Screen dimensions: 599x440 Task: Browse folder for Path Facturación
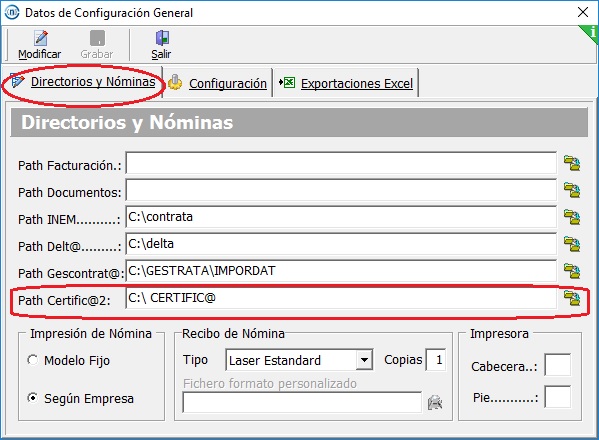(x=572, y=163)
